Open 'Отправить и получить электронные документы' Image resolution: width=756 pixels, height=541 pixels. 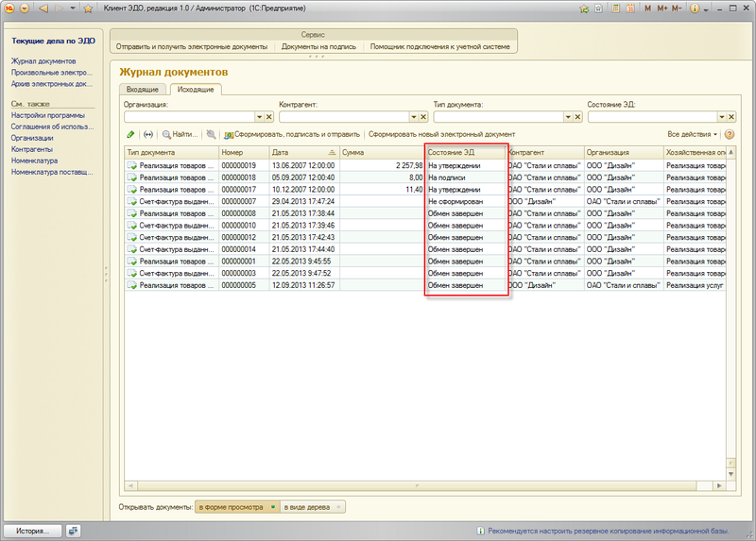pos(192,46)
